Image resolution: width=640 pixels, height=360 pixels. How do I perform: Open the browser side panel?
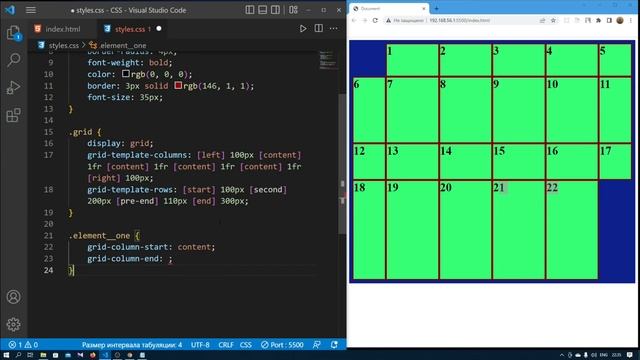pos(609,20)
